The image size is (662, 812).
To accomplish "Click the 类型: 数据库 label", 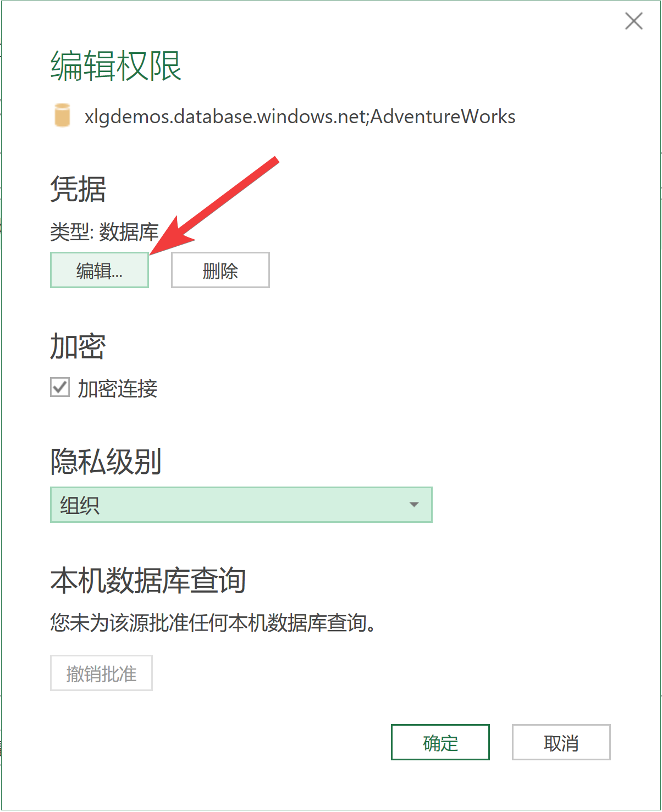I will pyautogui.click(x=104, y=233).
